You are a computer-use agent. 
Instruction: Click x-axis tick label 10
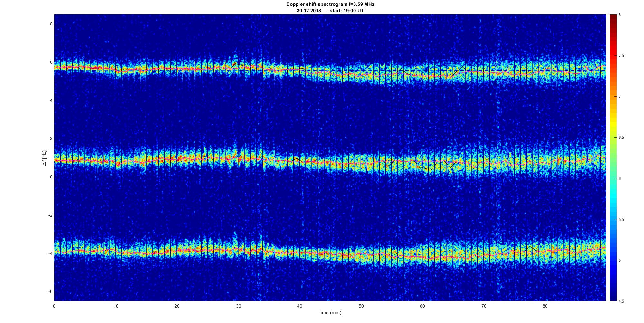click(116, 306)
